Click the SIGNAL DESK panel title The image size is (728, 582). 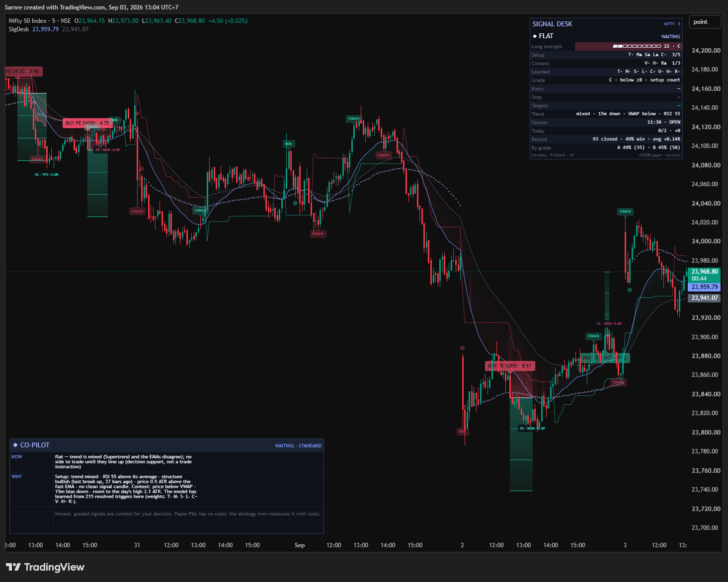[552, 24]
